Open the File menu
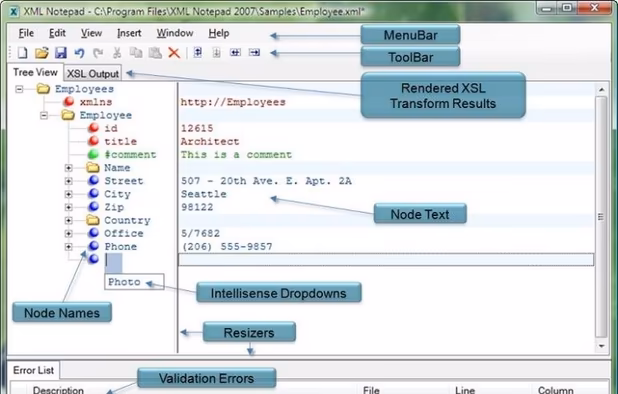This screenshot has height=394, width=618. click(x=26, y=33)
